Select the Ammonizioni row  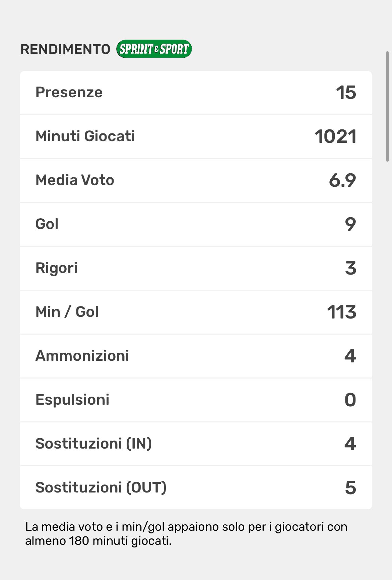click(196, 356)
